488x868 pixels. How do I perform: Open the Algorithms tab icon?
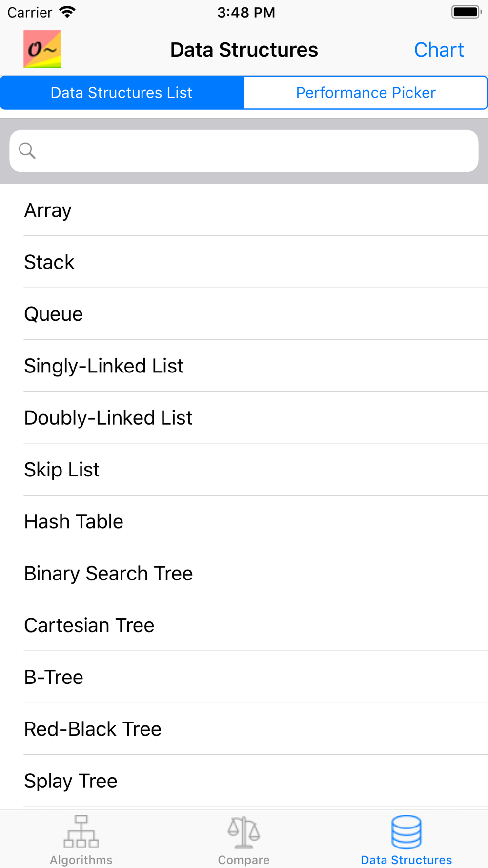click(x=81, y=831)
